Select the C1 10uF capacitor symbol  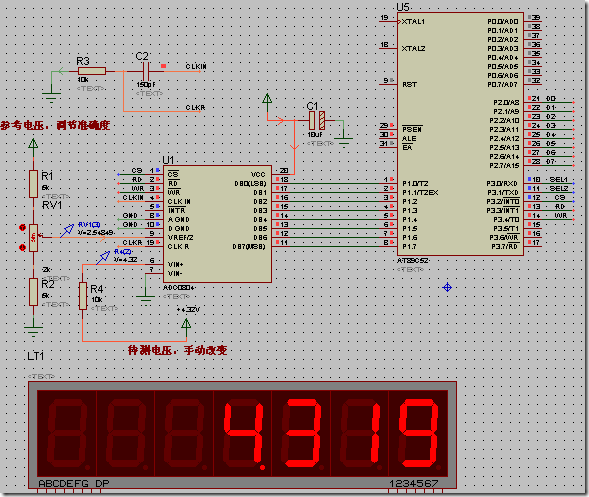point(317,120)
